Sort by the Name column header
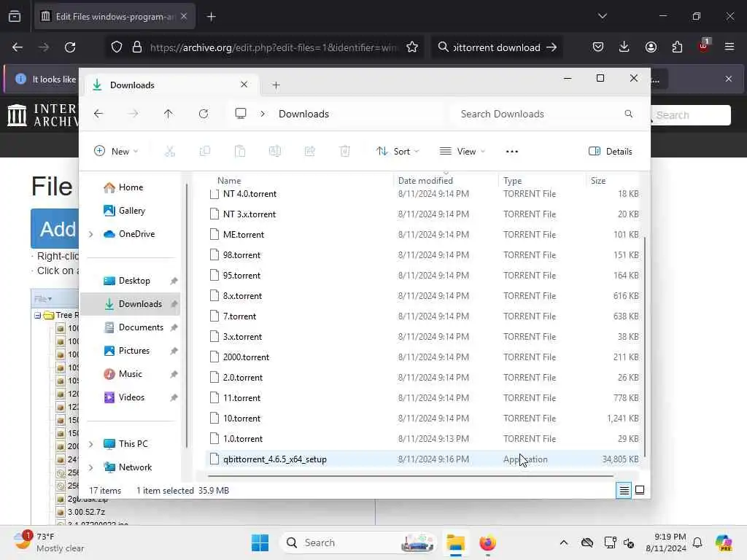 pos(229,181)
